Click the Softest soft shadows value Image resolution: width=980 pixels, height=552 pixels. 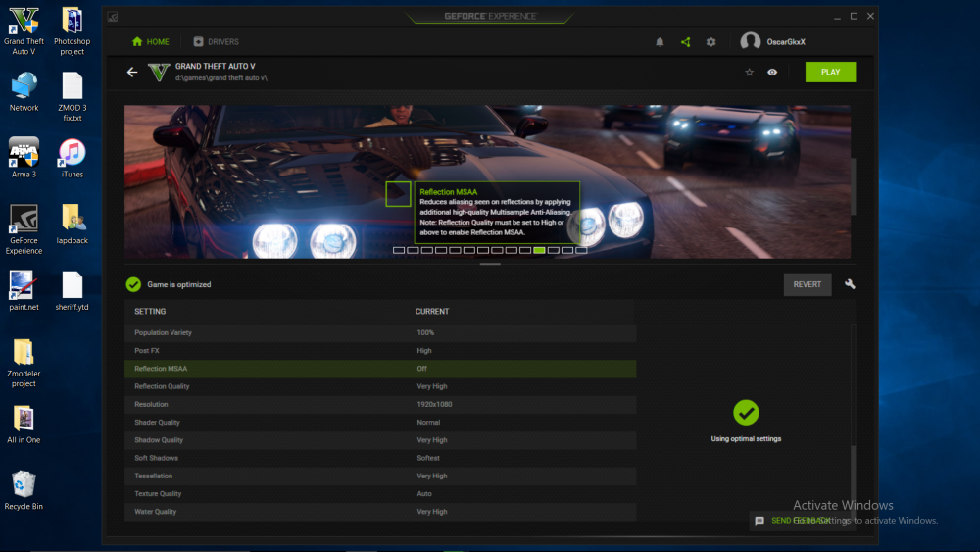pos(428,458)
